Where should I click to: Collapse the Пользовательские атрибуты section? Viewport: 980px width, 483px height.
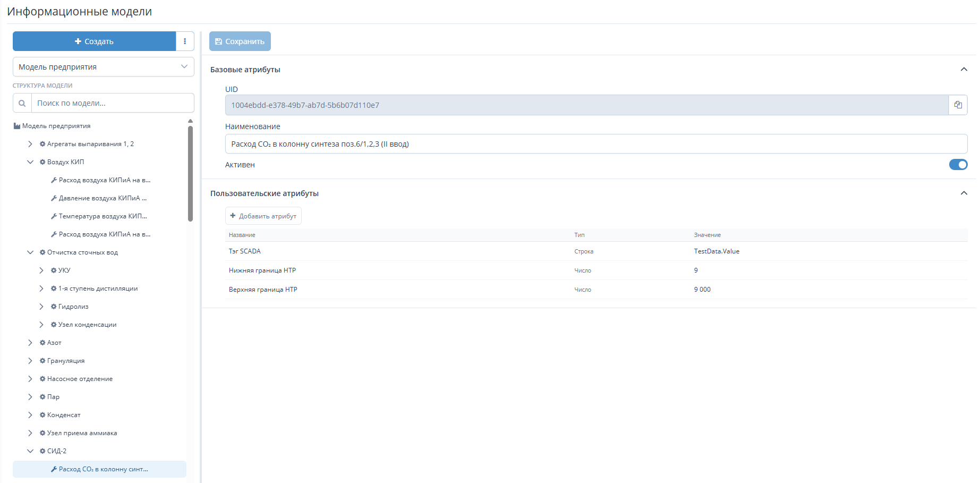pyautogui.click(x=964, y=193)
